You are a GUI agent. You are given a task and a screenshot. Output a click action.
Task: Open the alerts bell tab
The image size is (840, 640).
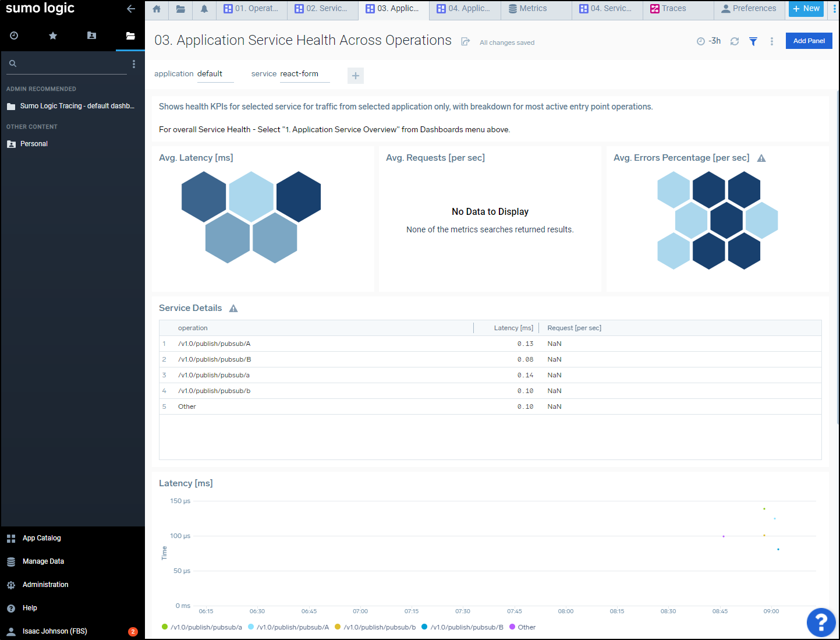pyautogui.click(x=204, y=9)
